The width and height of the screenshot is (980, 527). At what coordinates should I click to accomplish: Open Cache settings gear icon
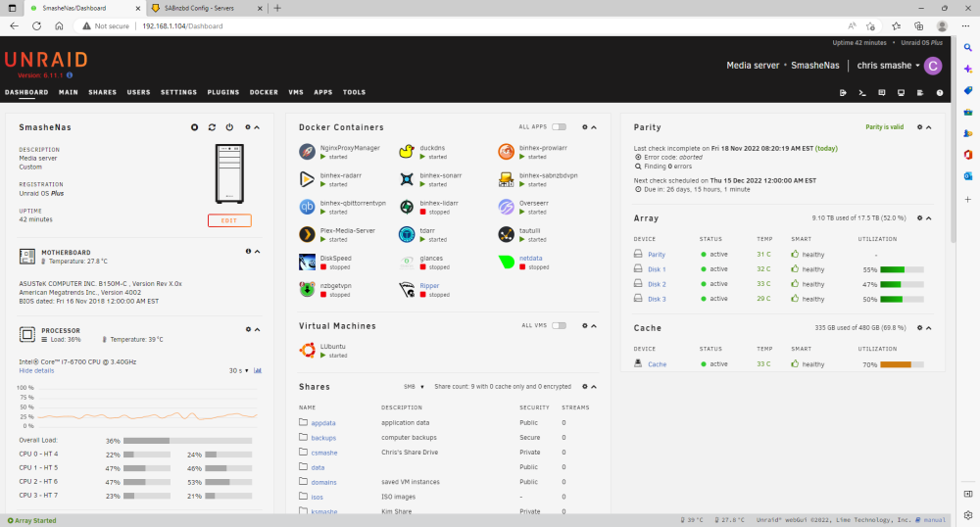tap(919, 328)
